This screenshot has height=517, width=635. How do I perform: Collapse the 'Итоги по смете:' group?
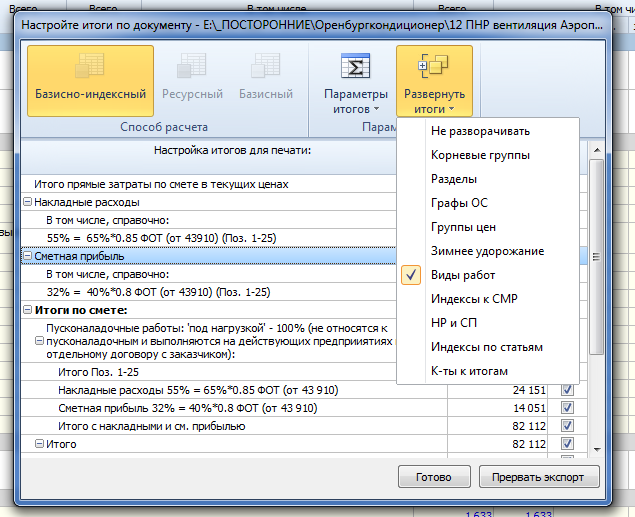click(27, 310)
